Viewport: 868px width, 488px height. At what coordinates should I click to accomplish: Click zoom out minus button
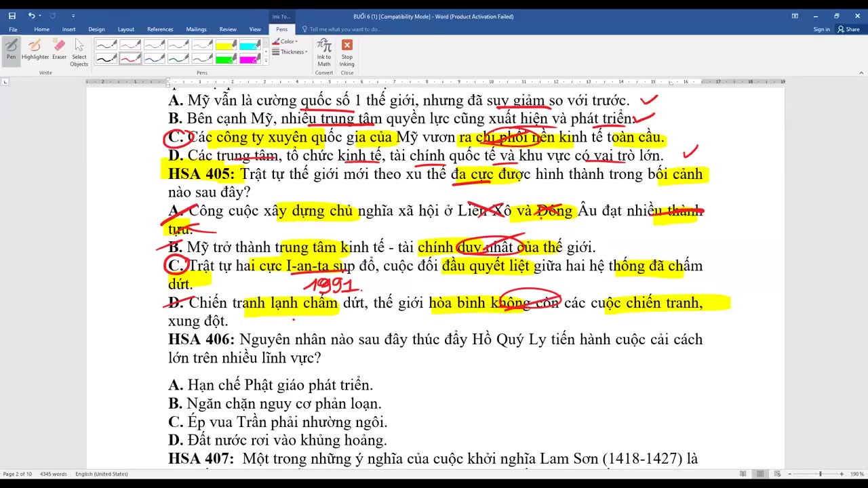[791, 474]
